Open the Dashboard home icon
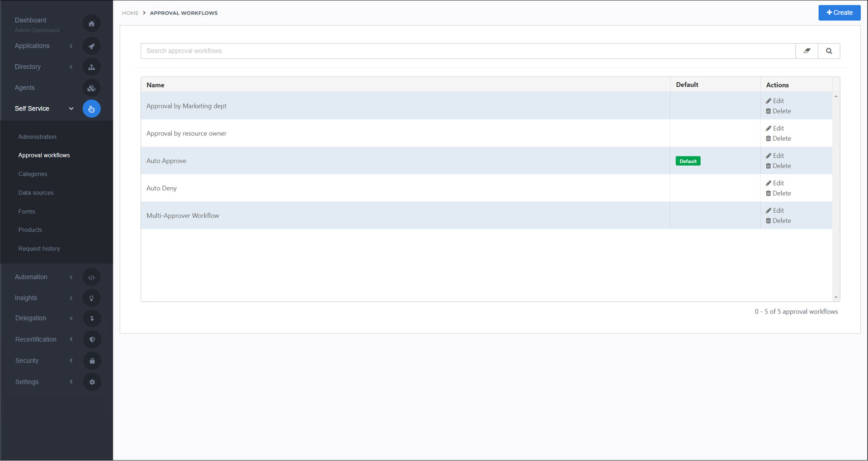Screen dimensions: 868x461 click(x=92, y=23)
